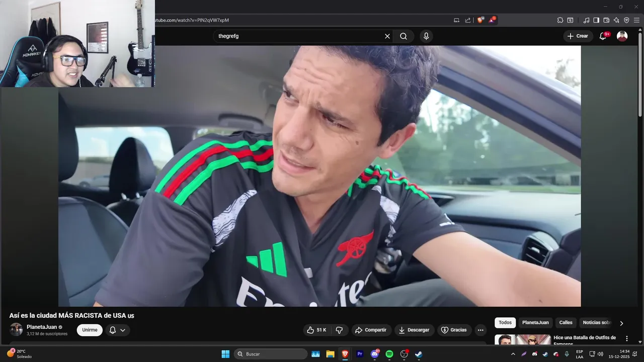Click the YouTube search magnifier button
This screenshot has width=644, height=362.
404,36
